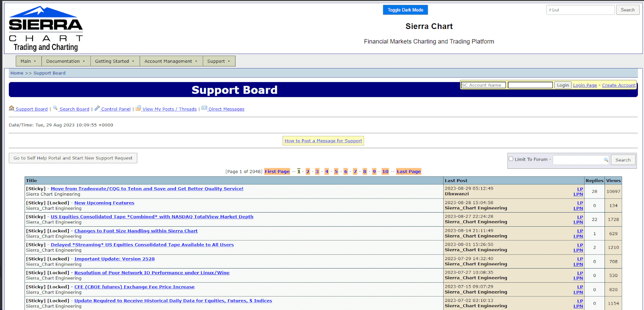This screenshot has width=644, height=310.
Task: Click the Home breadcrumb link
Action: [x=17, y=73]
